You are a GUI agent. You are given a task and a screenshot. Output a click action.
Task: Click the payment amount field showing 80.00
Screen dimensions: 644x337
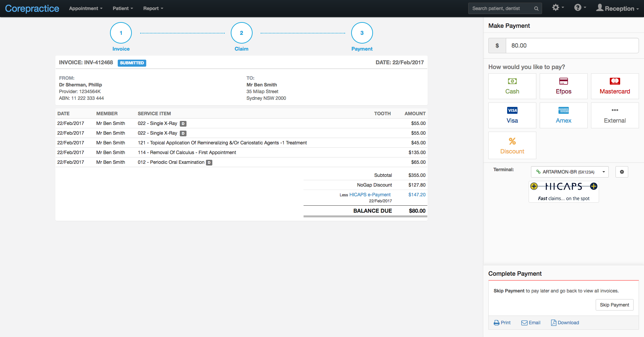point(572,46)
